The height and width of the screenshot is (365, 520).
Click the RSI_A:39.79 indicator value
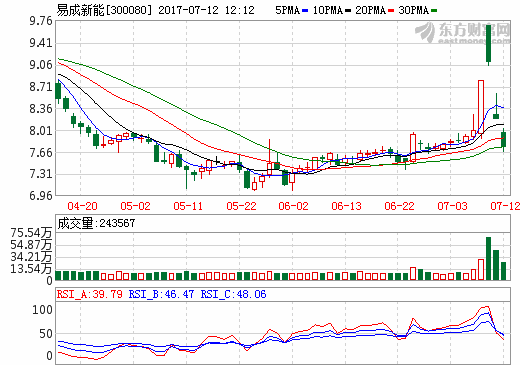tap(89, 294)
